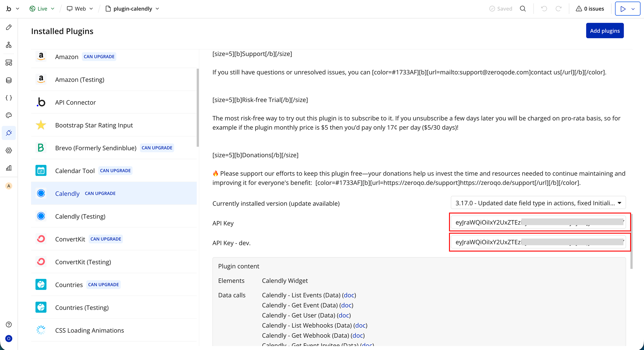Screen dimensions: 644x350
Task: Click the API Key - dev. input field
Action: (x=538, y=242)
